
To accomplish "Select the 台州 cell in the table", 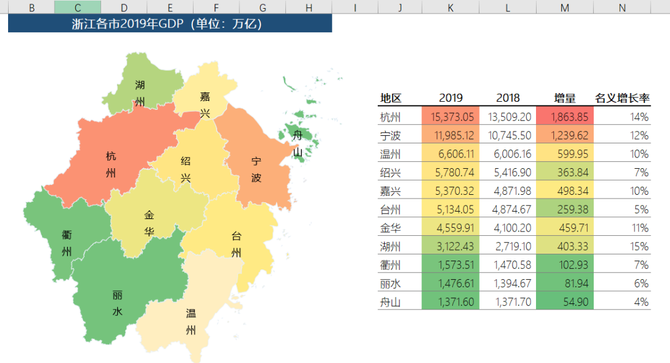I will point(400,209).
